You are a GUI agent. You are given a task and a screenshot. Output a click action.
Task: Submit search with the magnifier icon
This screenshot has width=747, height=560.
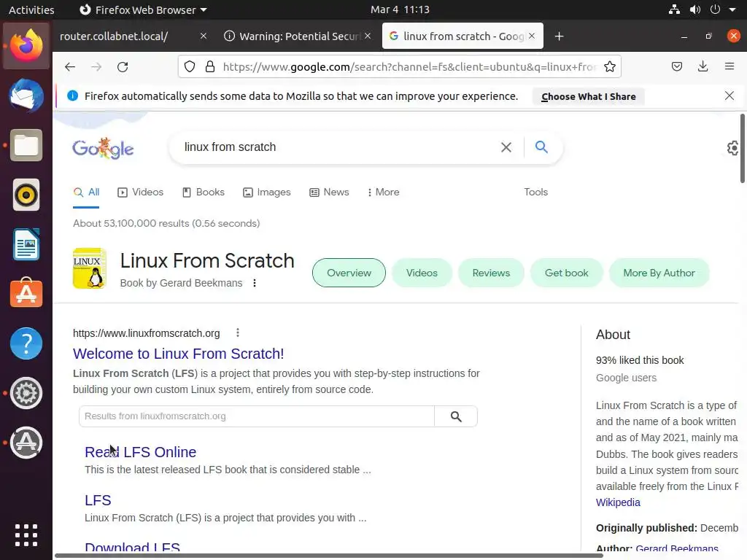tap(541, 147)
